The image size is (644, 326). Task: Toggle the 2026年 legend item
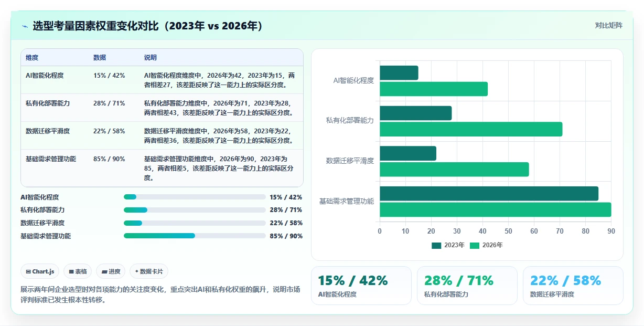pos(486,245)
